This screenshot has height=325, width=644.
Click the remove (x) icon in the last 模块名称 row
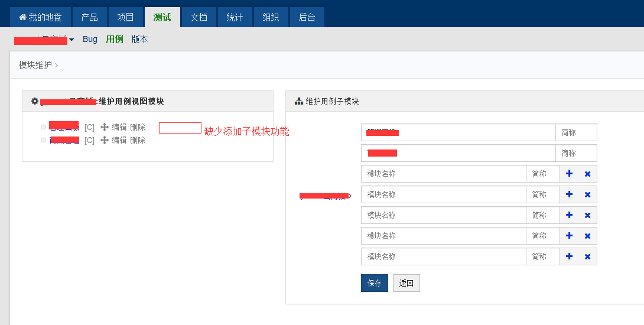[587, 256]
